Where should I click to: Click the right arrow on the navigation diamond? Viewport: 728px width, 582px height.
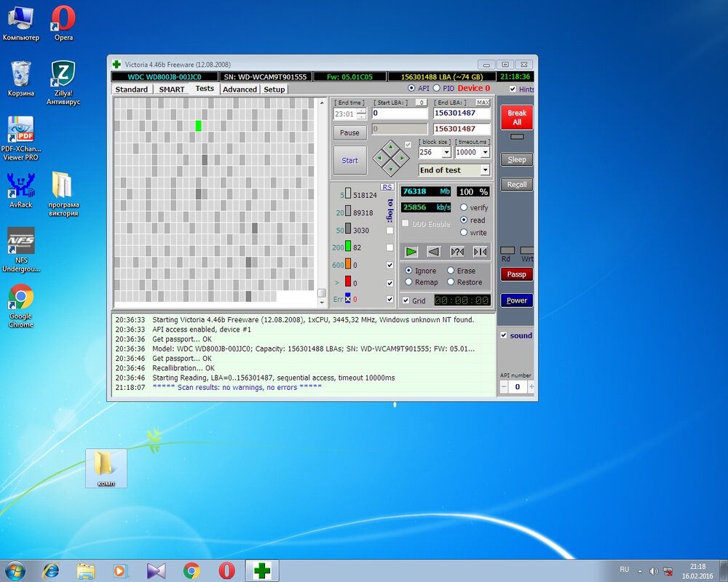pos(403,158)
